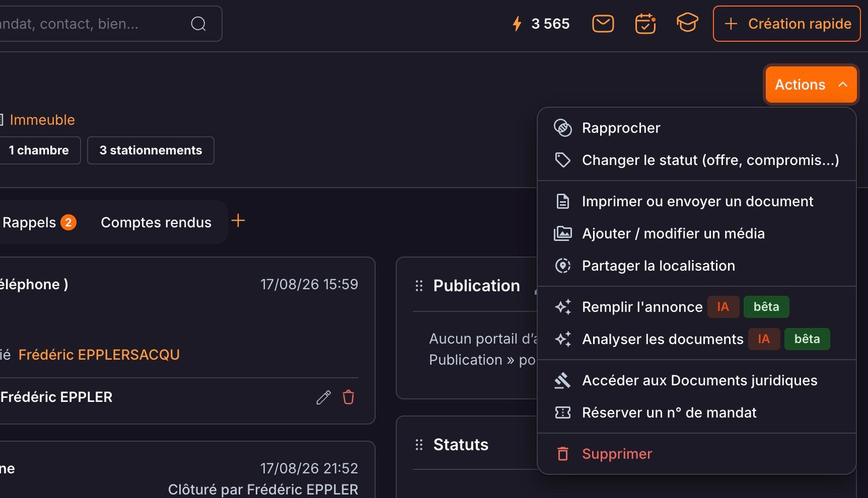Collapse the Actions dropdown menu
This screenshot has width=868, height=498.
tap(811, 85)
